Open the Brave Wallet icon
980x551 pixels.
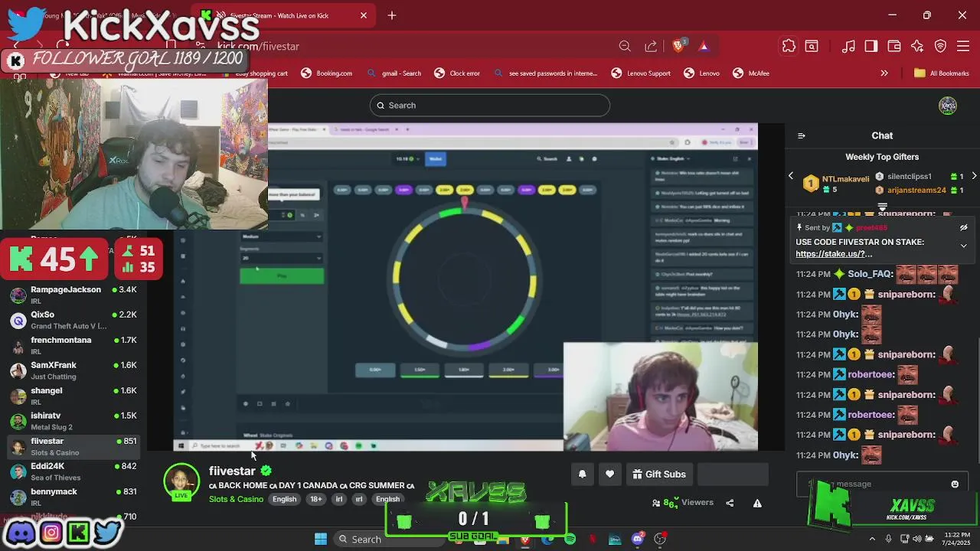pyautogui.click(x=894, y=47)
